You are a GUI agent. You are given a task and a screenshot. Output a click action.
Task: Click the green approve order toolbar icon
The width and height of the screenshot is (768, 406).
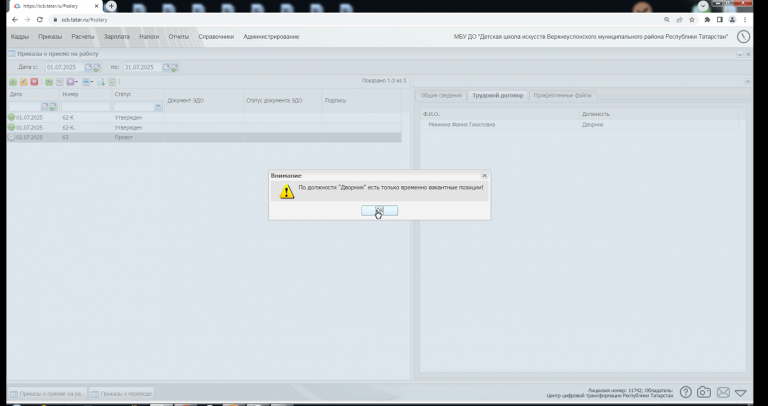49,82
